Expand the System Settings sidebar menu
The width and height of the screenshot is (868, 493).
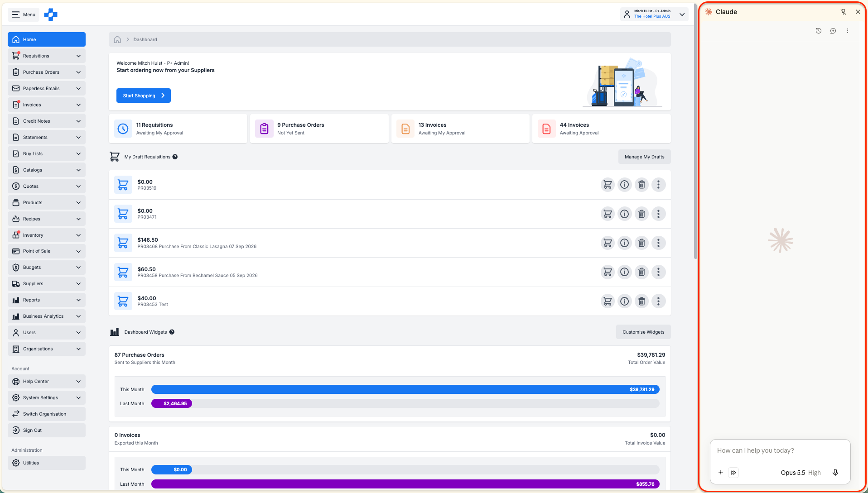click(x=47, y=397)
